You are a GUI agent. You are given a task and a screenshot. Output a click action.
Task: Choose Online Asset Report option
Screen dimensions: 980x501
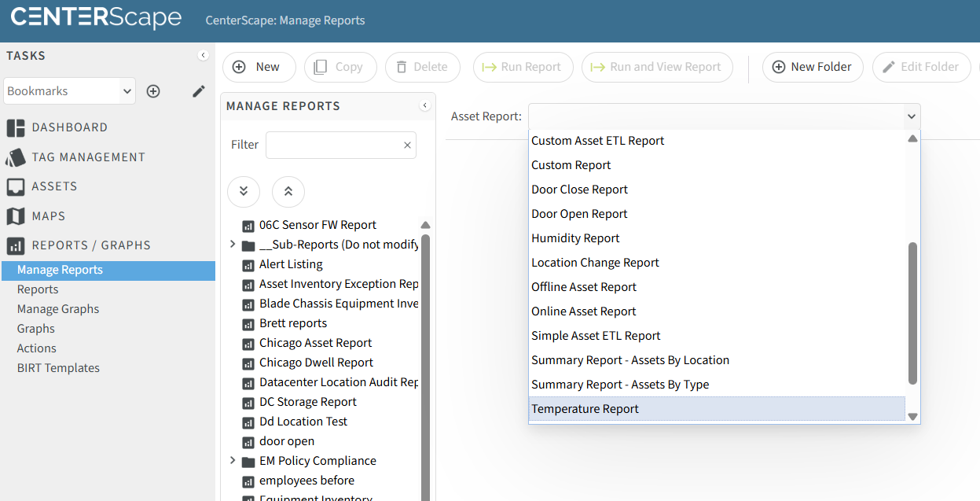(717, 311)
